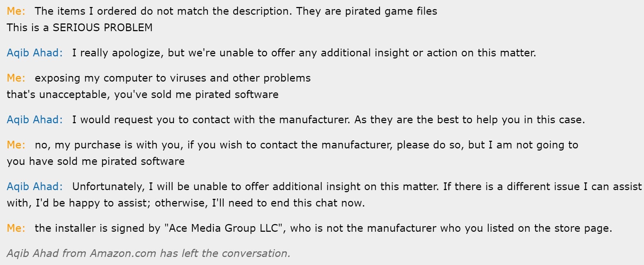Viewport: 644px width, 265px height.
Task: Click 'Aqib Ahad:' name beside 'I really apologize'
Action: point(35,53)
